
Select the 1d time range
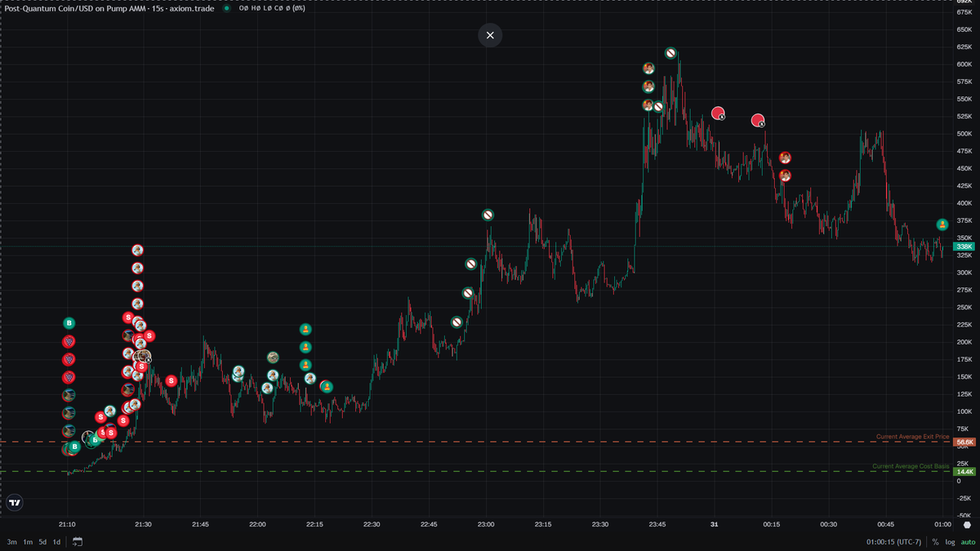(56, 542)
